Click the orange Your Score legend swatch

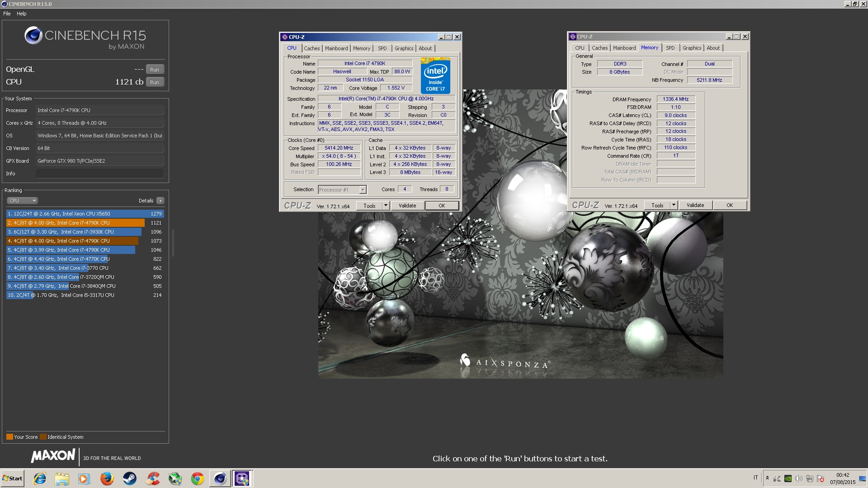[x=9, y=437]
